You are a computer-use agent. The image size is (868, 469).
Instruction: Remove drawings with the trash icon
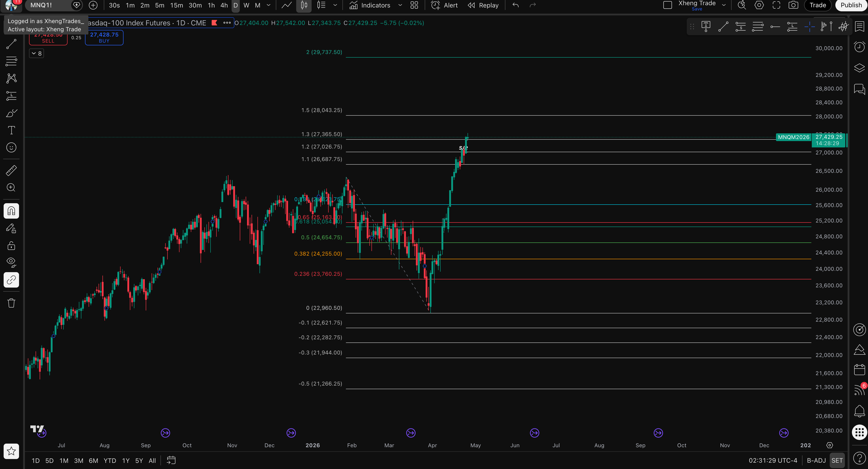(x=12, y=303)
